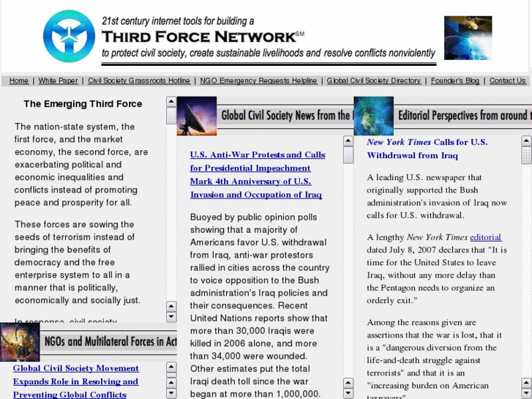Click the satellite dish news icon
Viewport: 532px width, 399px height.
point(197,116)
